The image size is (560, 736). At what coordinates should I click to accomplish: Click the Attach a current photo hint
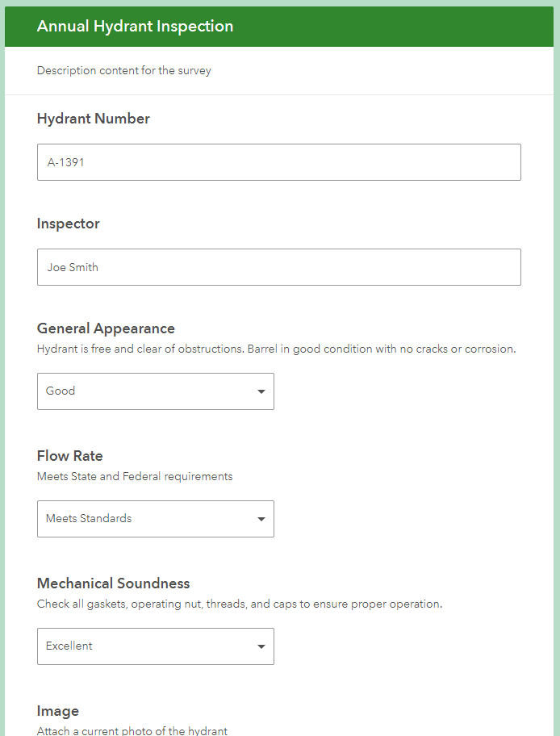(132, 731)
